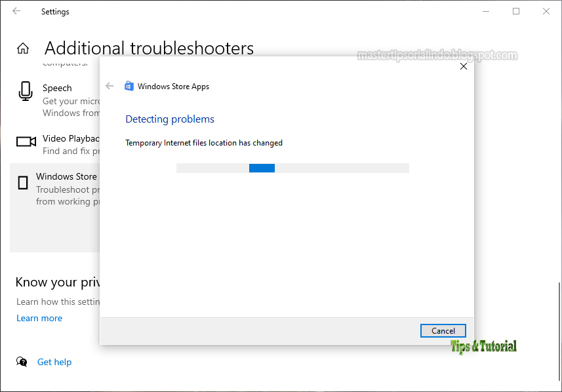Viewport: 562px width, 392px height.
Task: Click the Detecting problems heading
Action: [170, 119]
